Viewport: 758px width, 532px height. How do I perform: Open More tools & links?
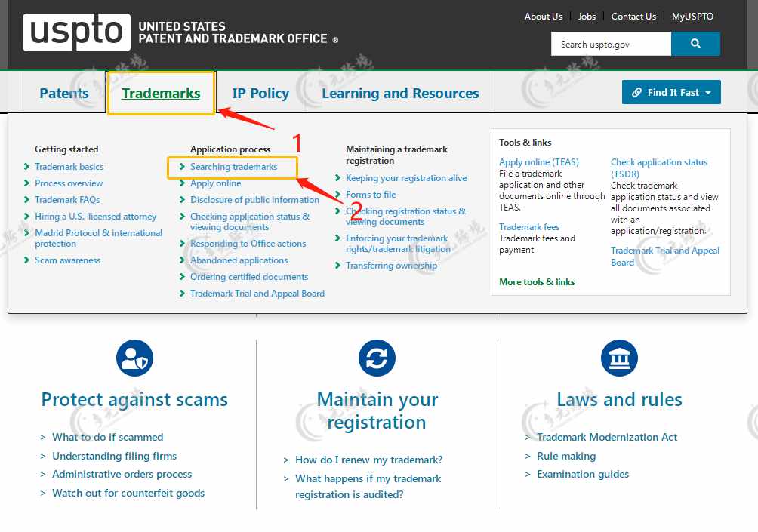537,281
